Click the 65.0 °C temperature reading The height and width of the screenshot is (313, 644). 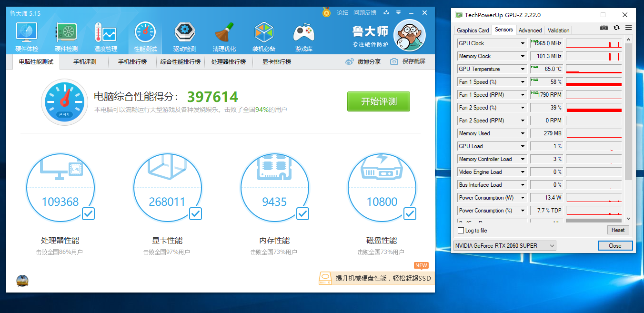coord(553,69)
